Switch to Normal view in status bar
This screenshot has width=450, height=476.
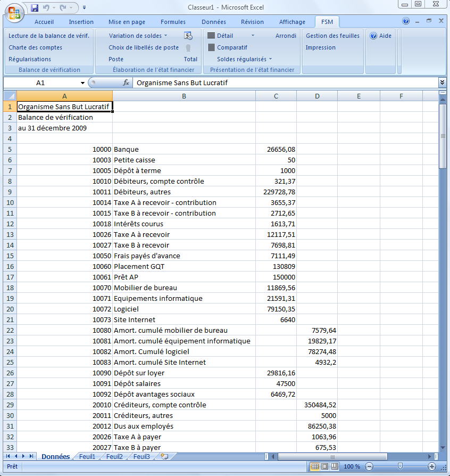[315, 466]
